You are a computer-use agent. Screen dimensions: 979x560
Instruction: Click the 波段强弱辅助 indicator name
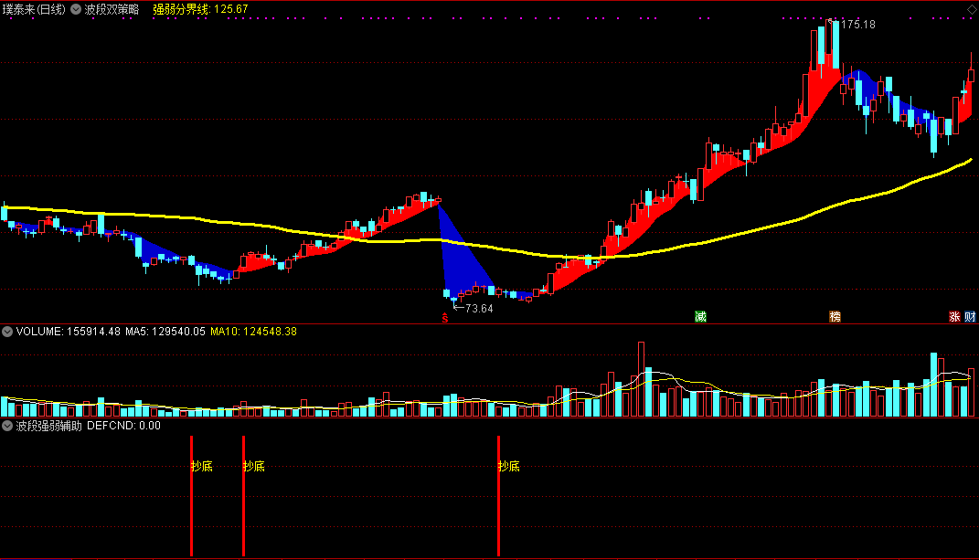click(x=48, y=426)
